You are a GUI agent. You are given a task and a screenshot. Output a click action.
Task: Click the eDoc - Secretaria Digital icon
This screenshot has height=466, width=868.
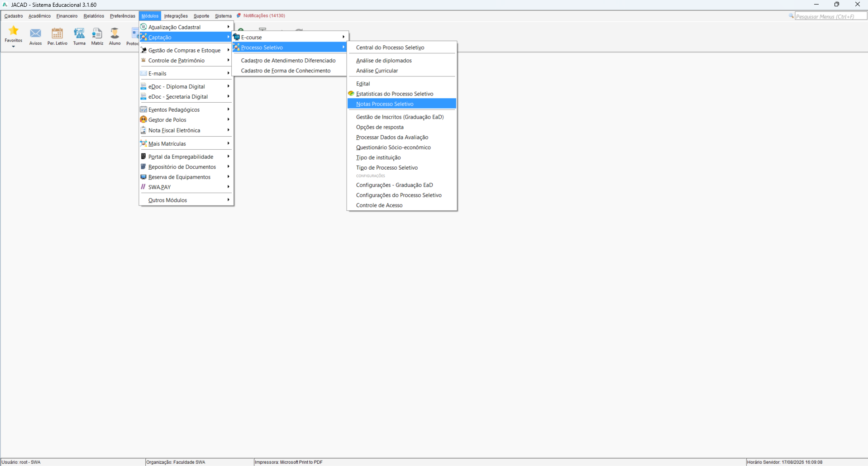point(143,97)
